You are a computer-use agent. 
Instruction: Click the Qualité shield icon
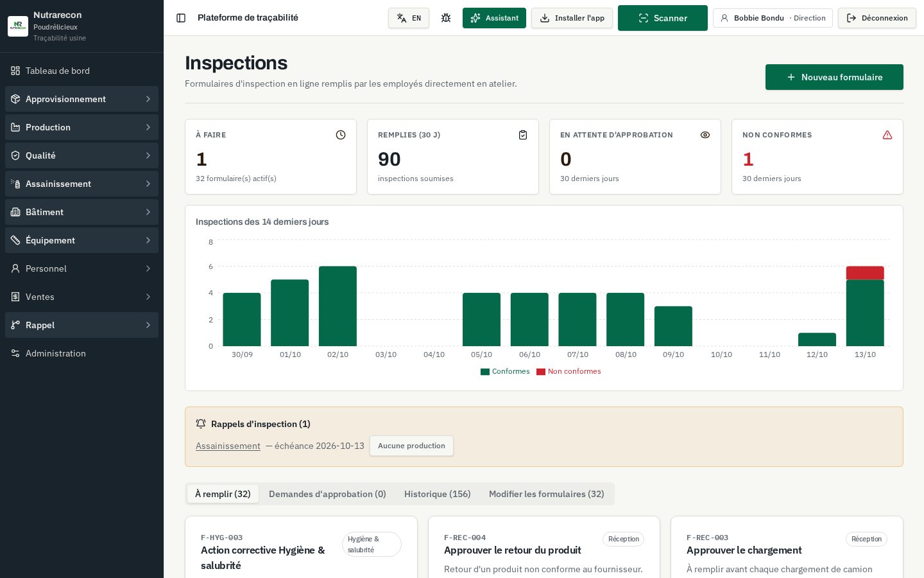pyautogui.click(x=15, y=155)
